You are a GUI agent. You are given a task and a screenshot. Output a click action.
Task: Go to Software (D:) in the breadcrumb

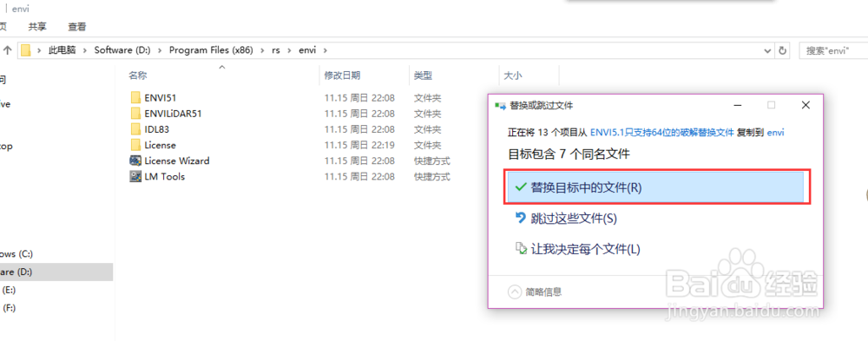tap(122, 50)
